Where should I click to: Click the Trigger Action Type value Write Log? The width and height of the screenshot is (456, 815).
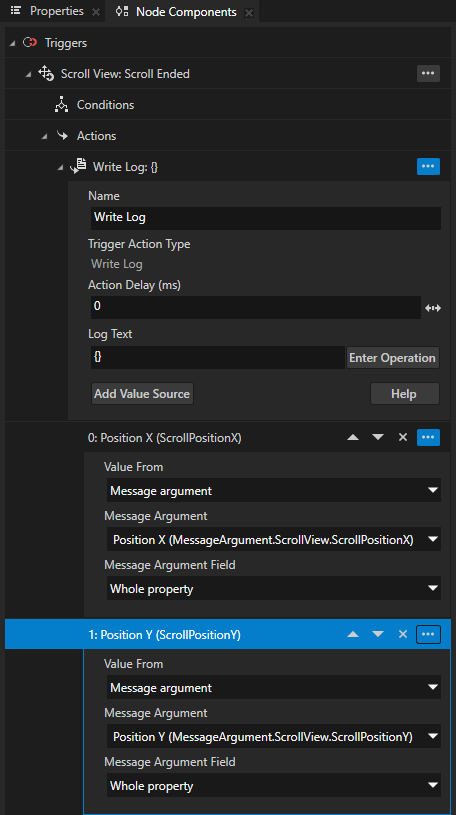[x=117, y=264]
